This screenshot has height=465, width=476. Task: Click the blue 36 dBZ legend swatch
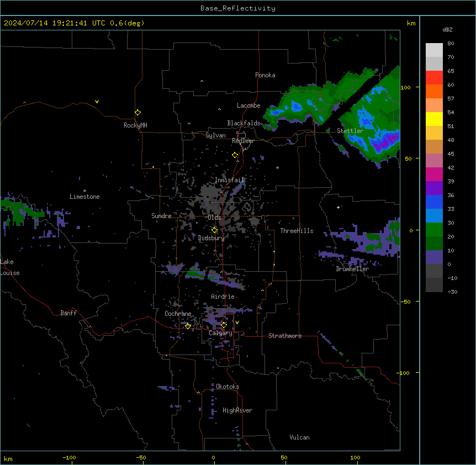coord(434,202)
